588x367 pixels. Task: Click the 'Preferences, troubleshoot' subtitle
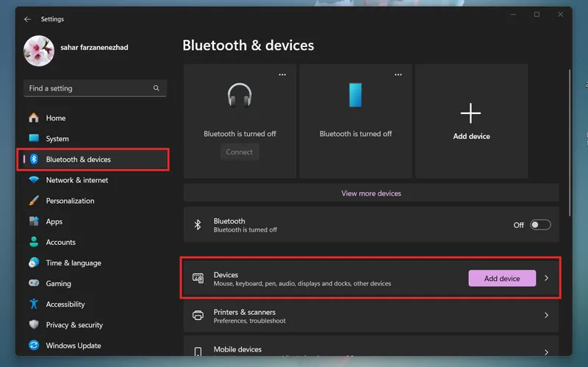[x=249, y=321]
